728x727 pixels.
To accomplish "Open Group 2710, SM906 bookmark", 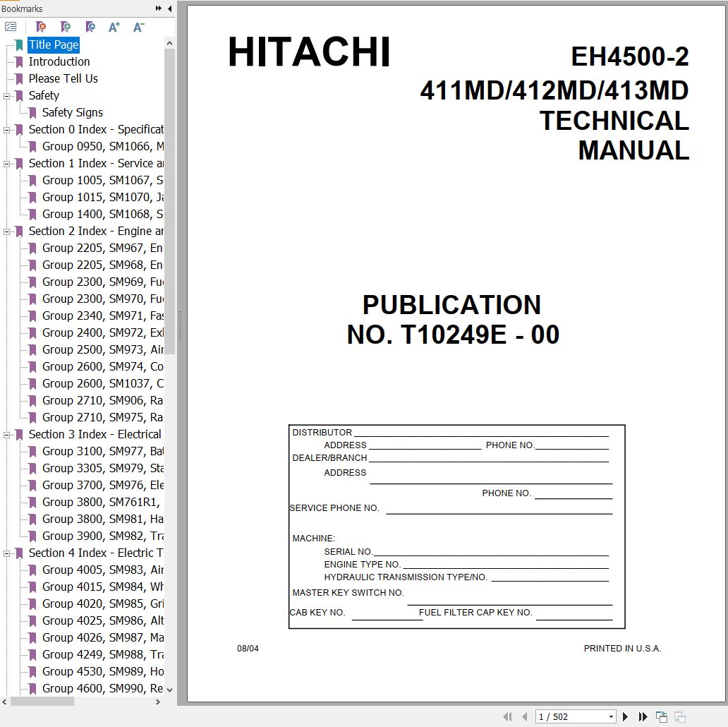I will [102, 400].
